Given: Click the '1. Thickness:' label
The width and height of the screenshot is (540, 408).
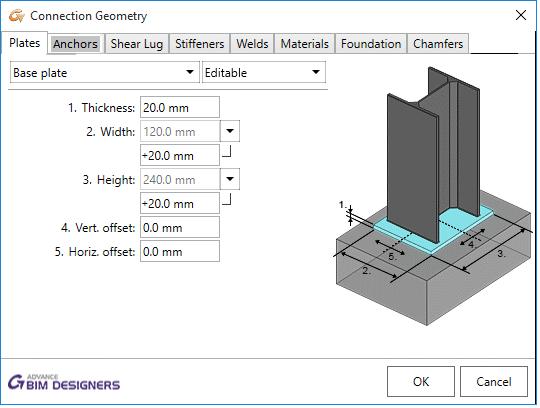Looking at the screenshot, I should click(101, 108).
